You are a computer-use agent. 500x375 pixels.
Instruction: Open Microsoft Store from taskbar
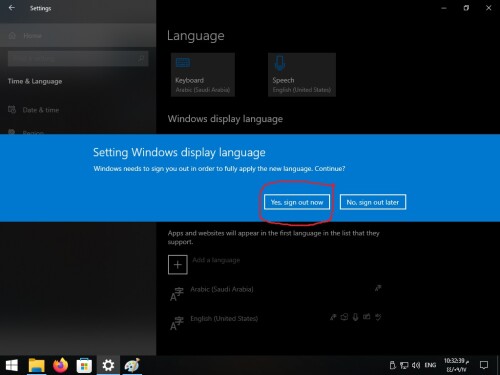point(84,366)
